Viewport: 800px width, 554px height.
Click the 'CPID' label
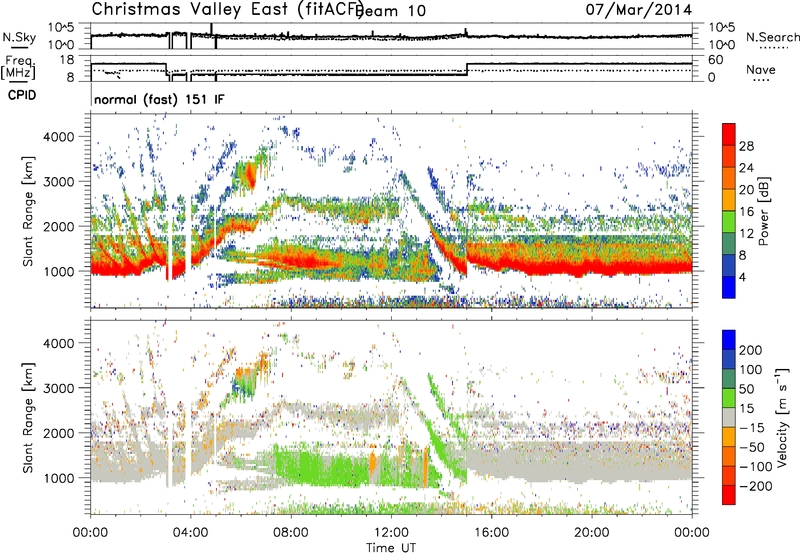(x=22, y=95)
